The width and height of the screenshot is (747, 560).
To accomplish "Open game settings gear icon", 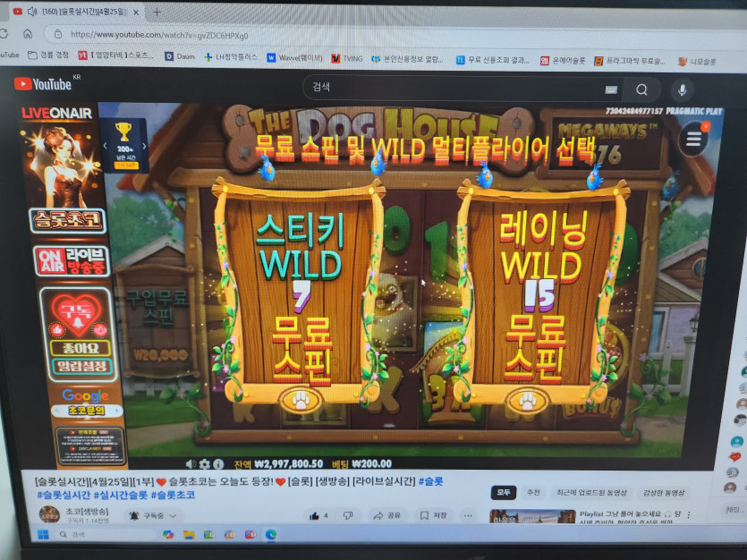I will (205, 463).
